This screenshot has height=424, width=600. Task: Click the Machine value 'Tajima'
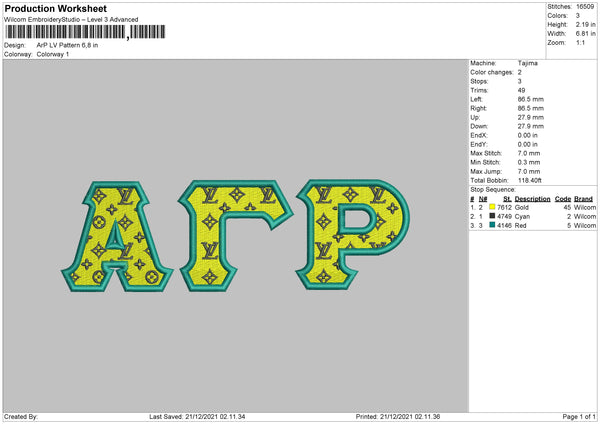528,63
